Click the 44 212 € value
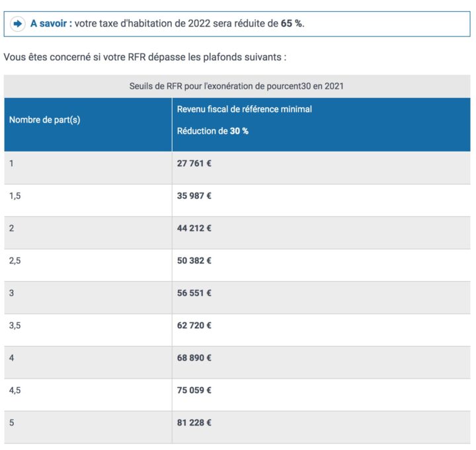 pyautogui.click(x=194, y=228)
